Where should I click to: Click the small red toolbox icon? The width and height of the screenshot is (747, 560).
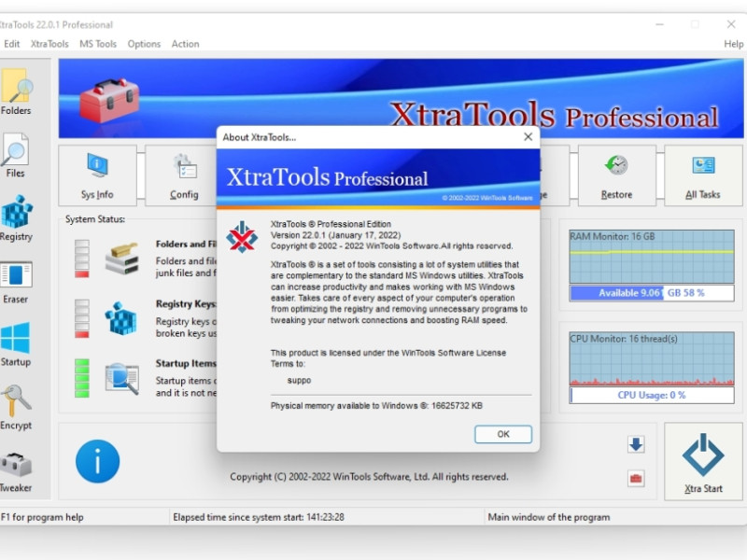point(636,478)
